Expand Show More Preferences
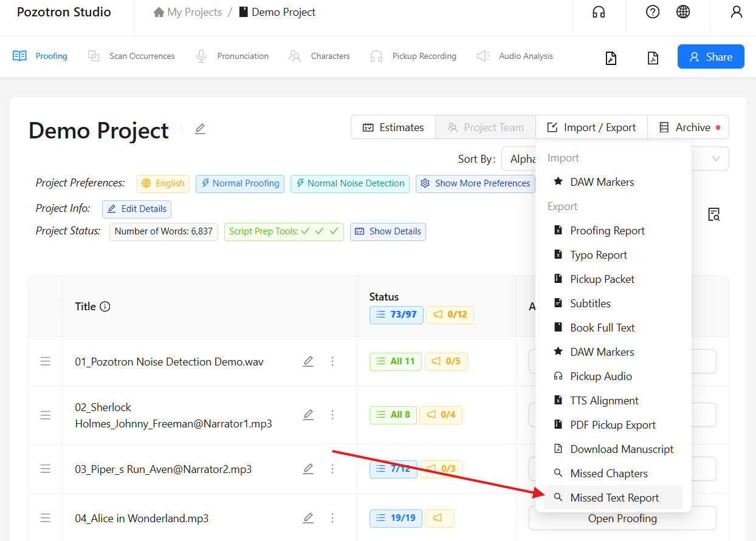Screen dimensions: 756x541 tap(476, 183)
